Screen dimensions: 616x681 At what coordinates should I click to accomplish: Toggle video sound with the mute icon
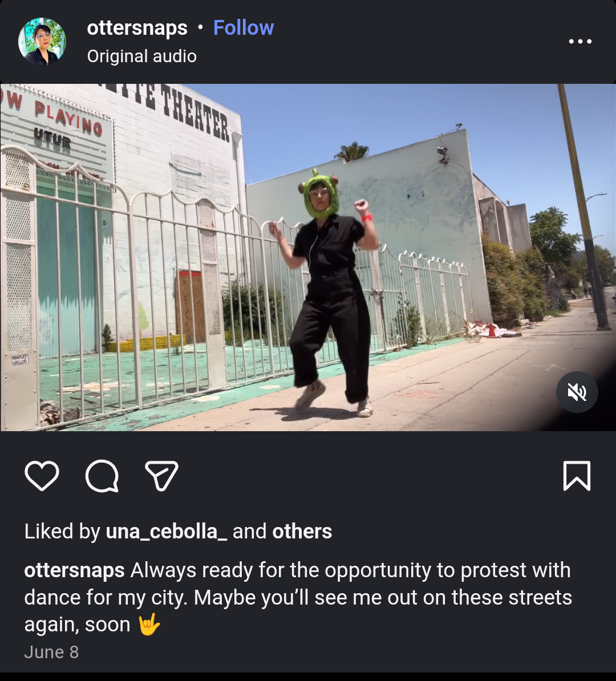pos(577,392)
